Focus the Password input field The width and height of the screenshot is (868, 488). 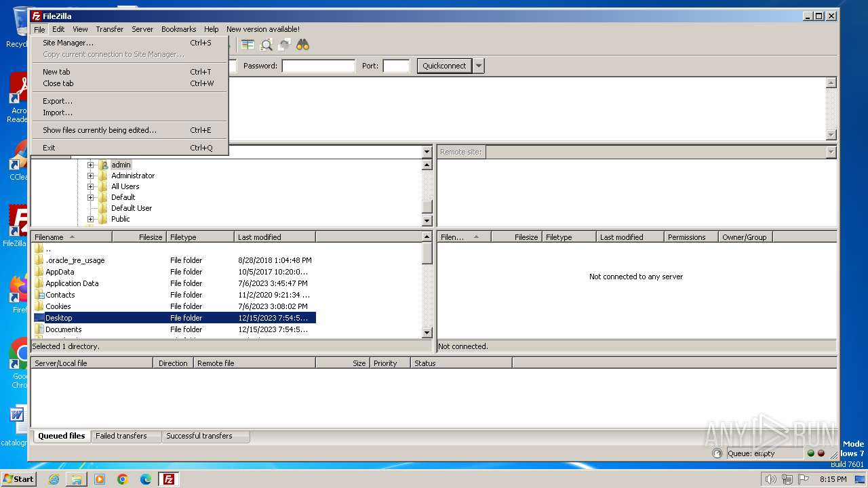pyautogui.click(x=319, y=66)
